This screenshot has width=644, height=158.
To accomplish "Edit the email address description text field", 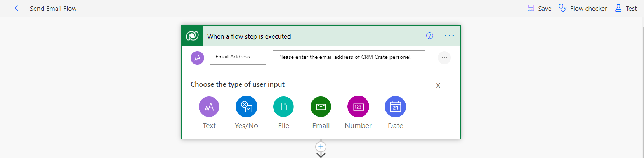I will [x=349, y=57].
